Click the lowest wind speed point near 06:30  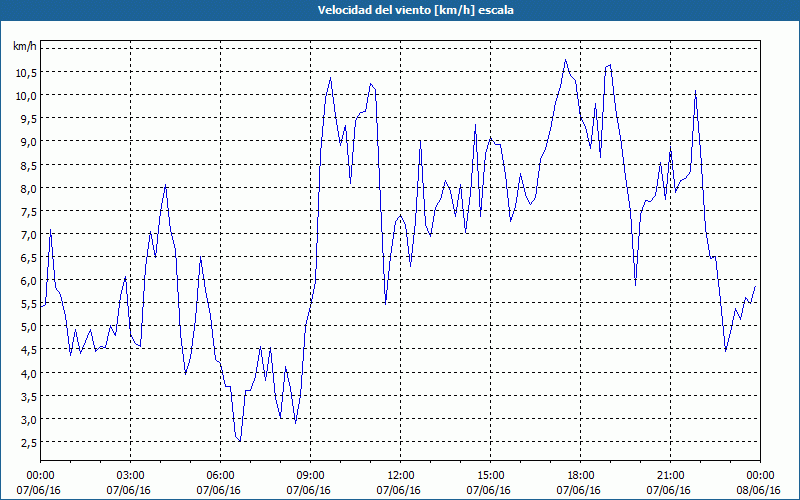pyautogui.click(x=239, y=441)
